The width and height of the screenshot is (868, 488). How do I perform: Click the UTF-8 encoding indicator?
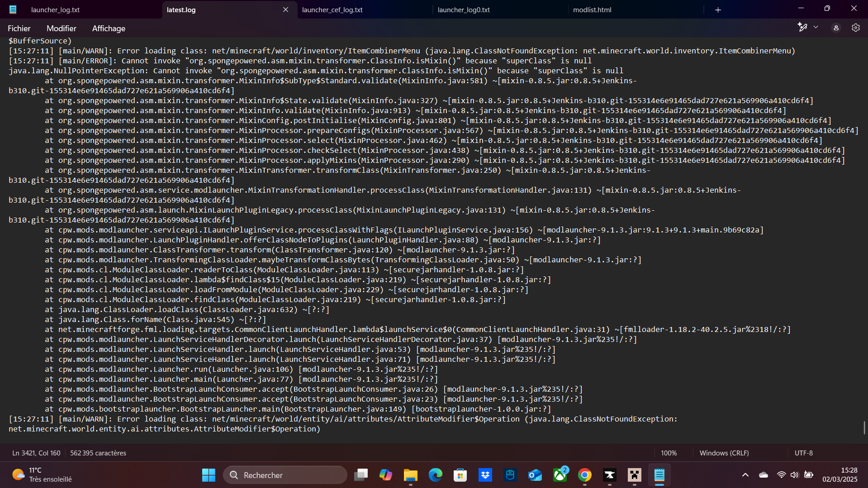[803, 453]
